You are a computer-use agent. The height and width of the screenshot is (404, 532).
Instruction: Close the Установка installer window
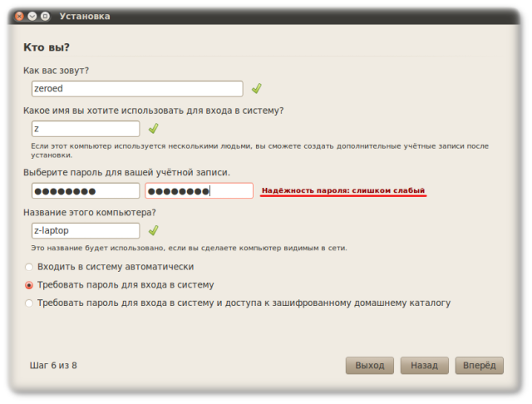[19, 16]
